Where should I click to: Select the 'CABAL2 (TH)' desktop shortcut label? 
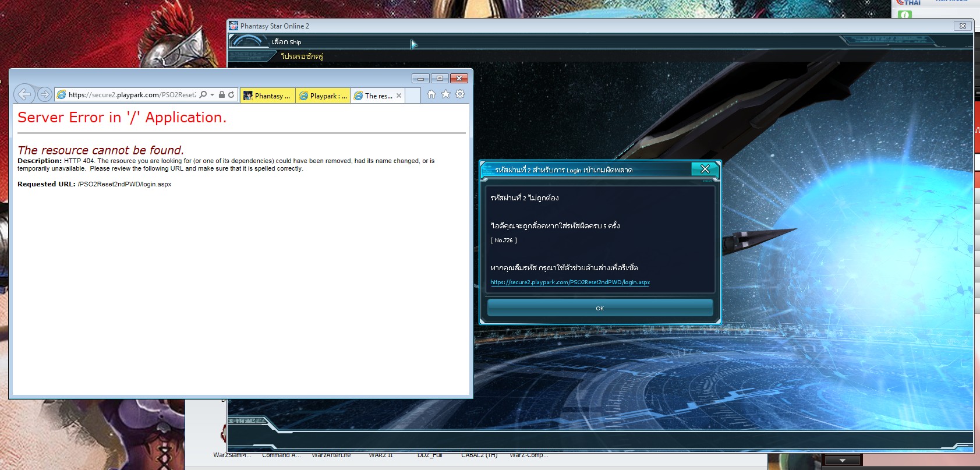pyautogui.click(x=479, y=455)
